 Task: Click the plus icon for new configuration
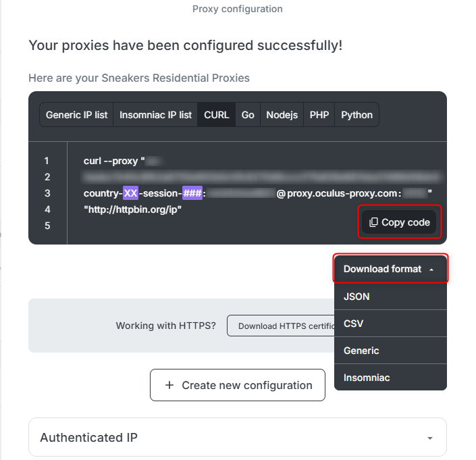pyautogui.click(x=169, y=385)
